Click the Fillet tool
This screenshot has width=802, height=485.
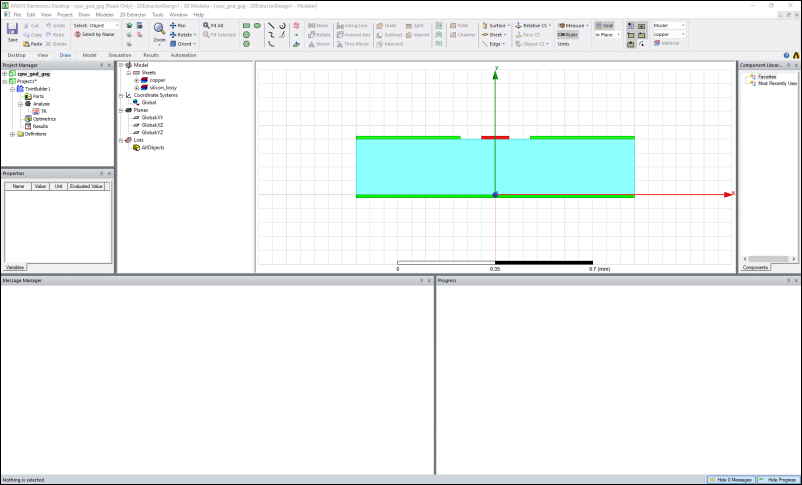coord(459,26)
